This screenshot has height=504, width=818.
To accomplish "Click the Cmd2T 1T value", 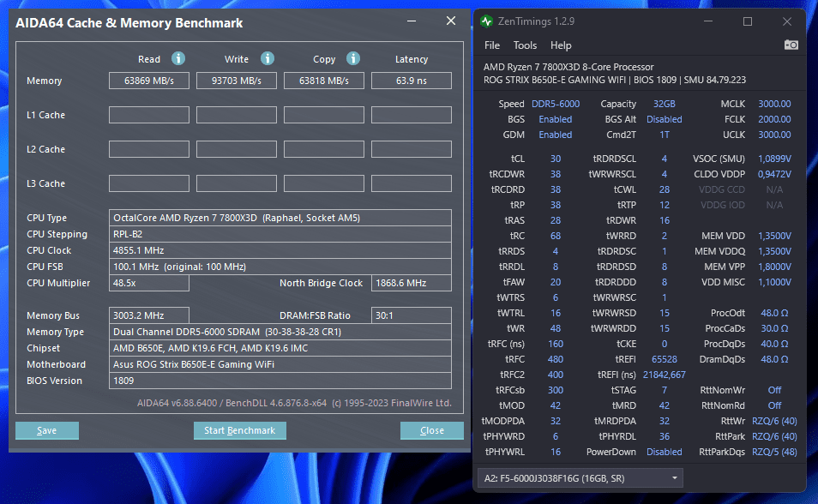I will [665, 135].
